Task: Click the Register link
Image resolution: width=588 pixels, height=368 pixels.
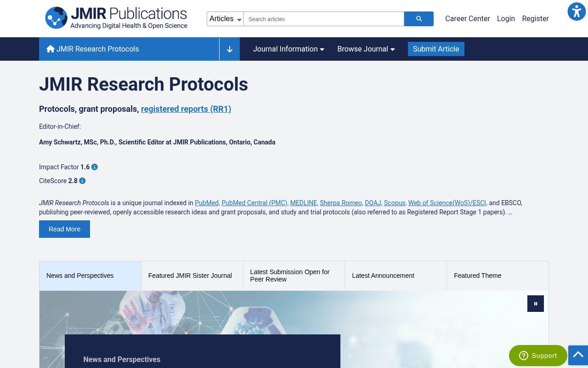Action: pyautogui.click(x=535, y=19)
